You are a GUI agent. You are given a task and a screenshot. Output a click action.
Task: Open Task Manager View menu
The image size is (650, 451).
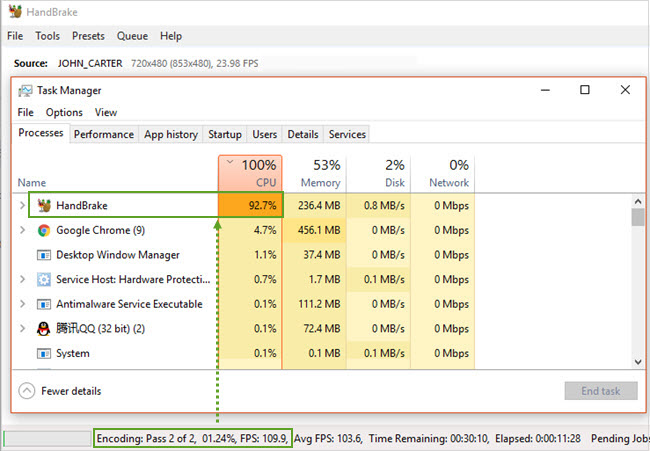point(106,112)
